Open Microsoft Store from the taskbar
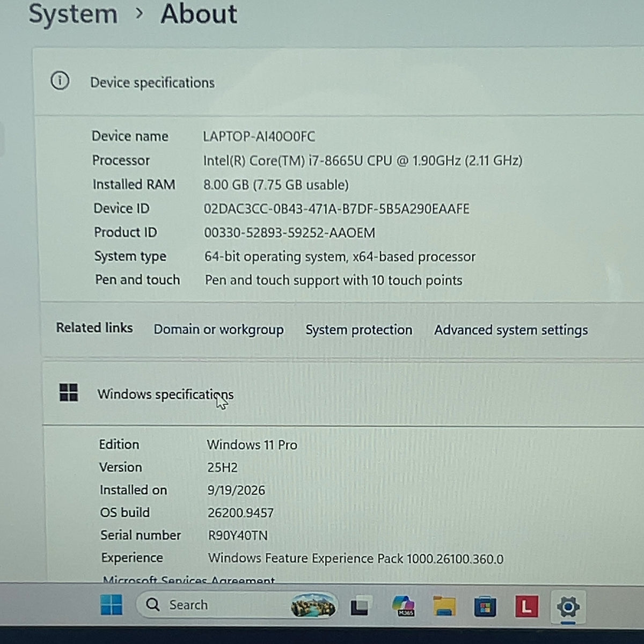 (x=485, y=607)
